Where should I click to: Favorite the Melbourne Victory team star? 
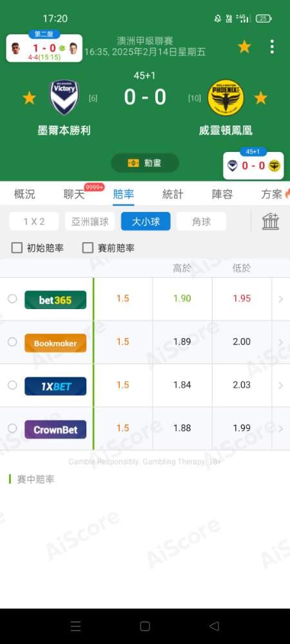[29, 98]
